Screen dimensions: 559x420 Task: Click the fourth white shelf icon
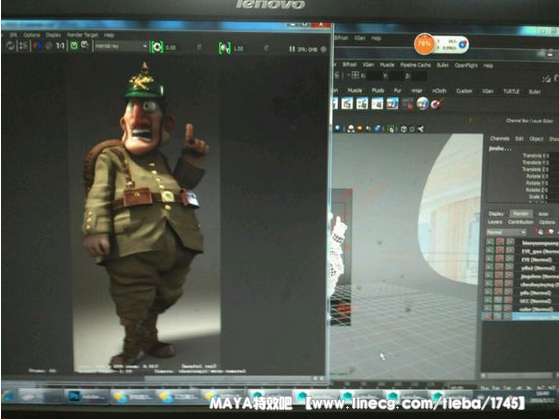(x=377, y=103)
